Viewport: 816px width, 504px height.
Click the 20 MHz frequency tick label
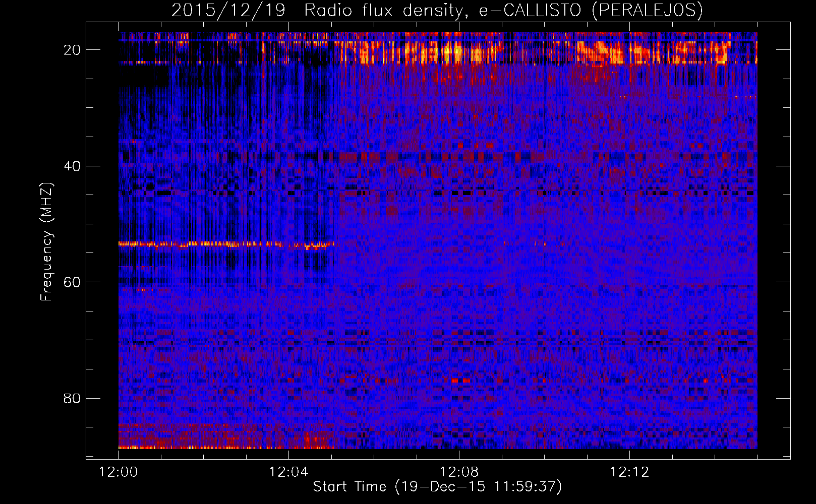pos(72,50)
